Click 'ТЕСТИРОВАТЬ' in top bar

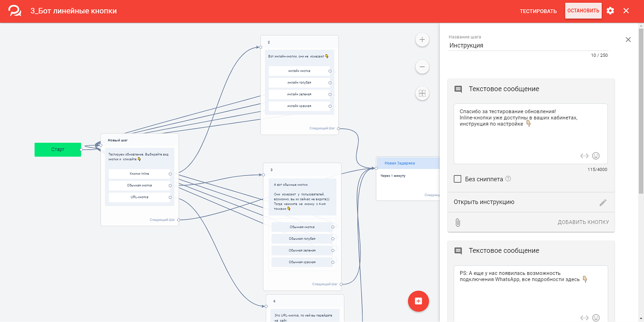coord(538,11)
